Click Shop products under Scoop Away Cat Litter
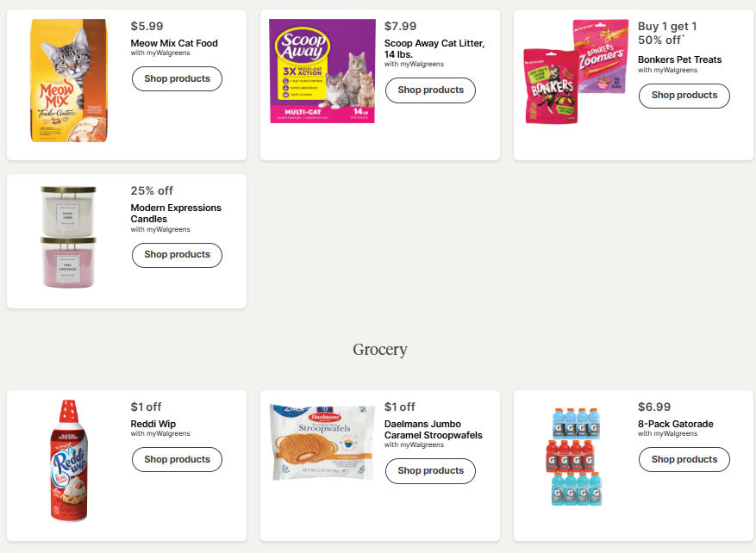 pos(430,90)
